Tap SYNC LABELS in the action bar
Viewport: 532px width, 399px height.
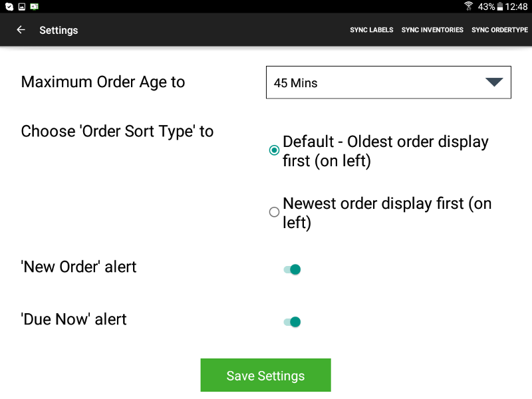click(372, 30)
